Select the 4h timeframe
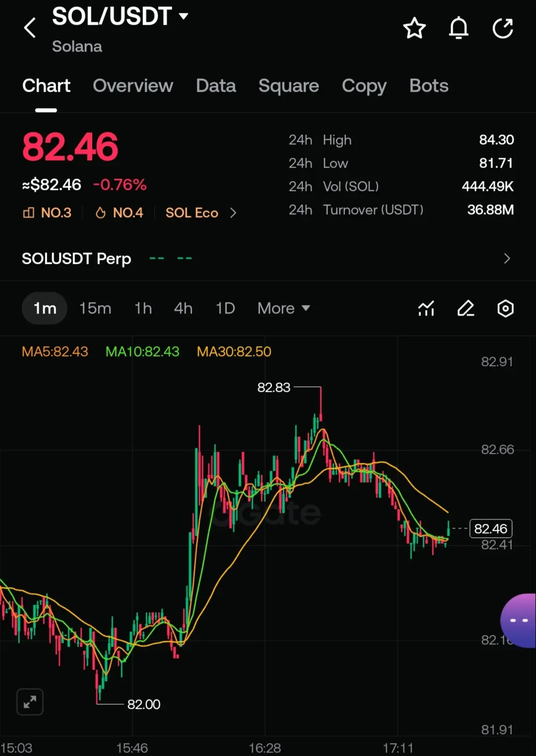 183,309
